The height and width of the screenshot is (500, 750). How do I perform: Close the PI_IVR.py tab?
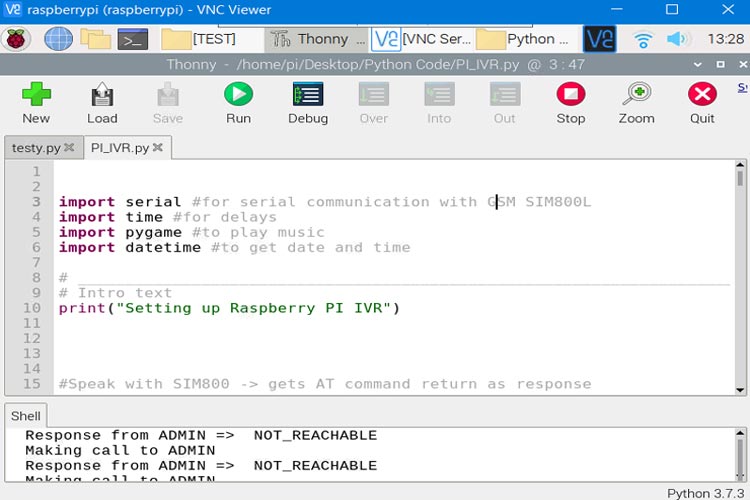(159, 147)
